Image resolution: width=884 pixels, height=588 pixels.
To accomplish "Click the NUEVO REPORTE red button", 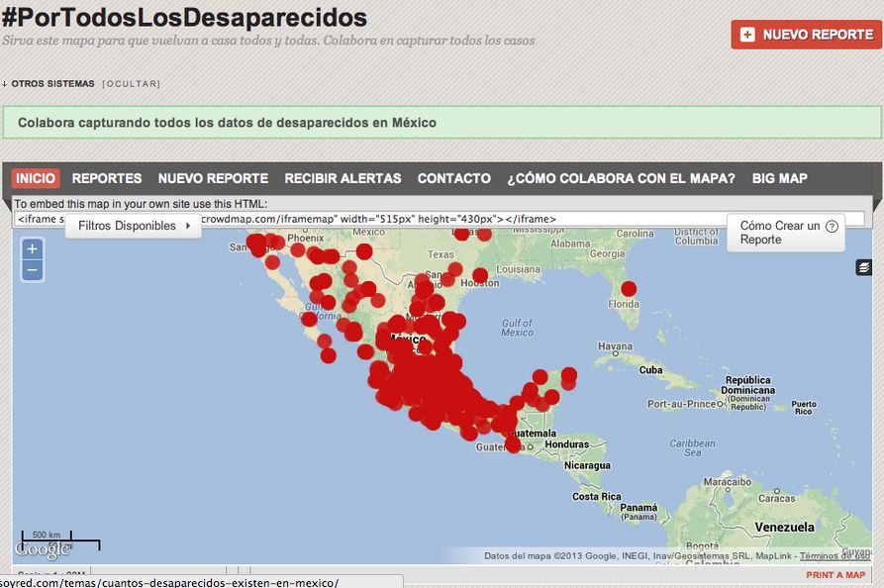I will click(x=806, y=35).
